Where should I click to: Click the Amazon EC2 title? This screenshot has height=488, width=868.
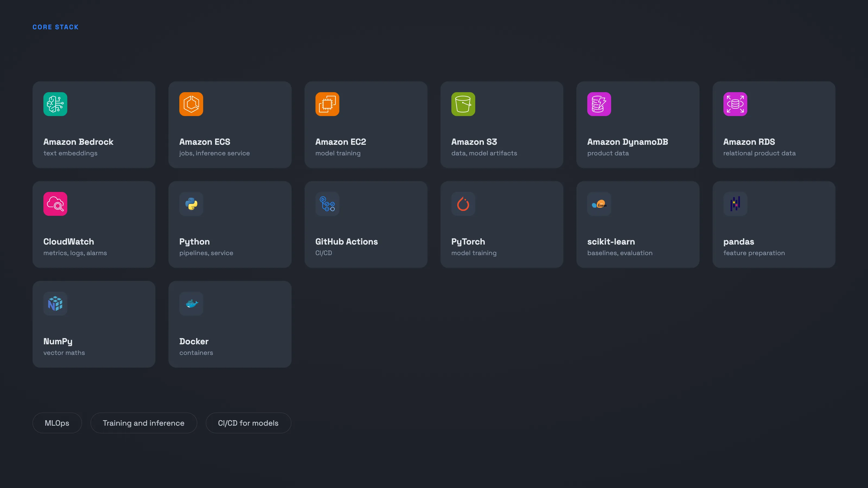[x=341, y=142]
